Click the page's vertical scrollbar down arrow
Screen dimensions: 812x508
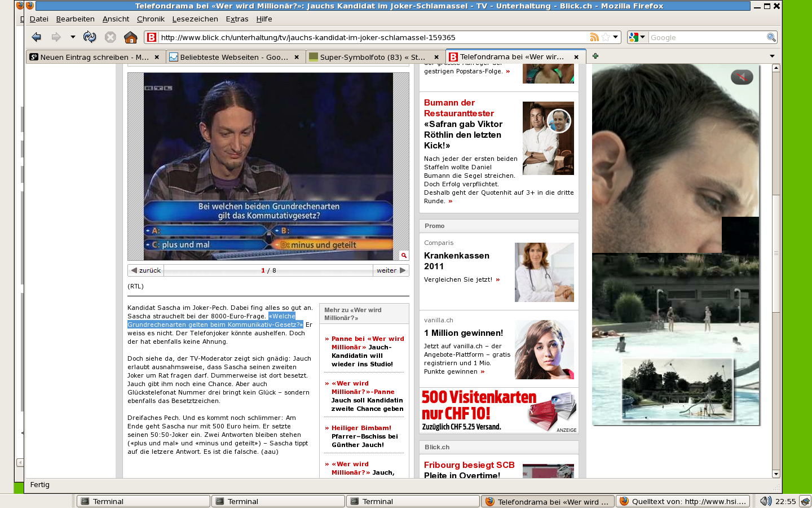pos(776,474)
